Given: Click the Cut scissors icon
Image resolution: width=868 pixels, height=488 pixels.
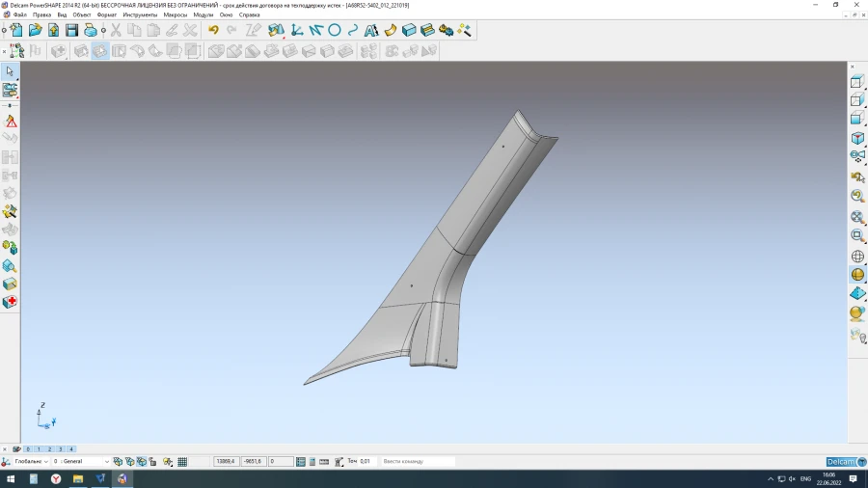Looking at the screenshot, I should coord(116,31).
